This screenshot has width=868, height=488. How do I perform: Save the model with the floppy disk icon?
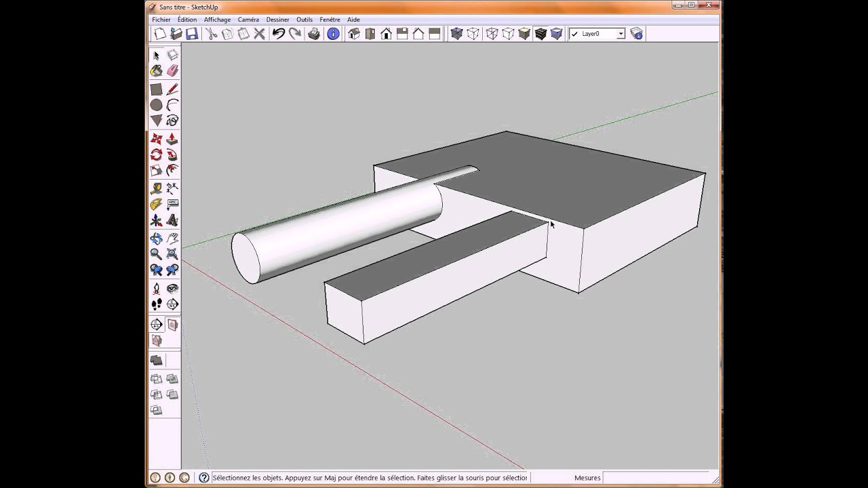point(192,34)
